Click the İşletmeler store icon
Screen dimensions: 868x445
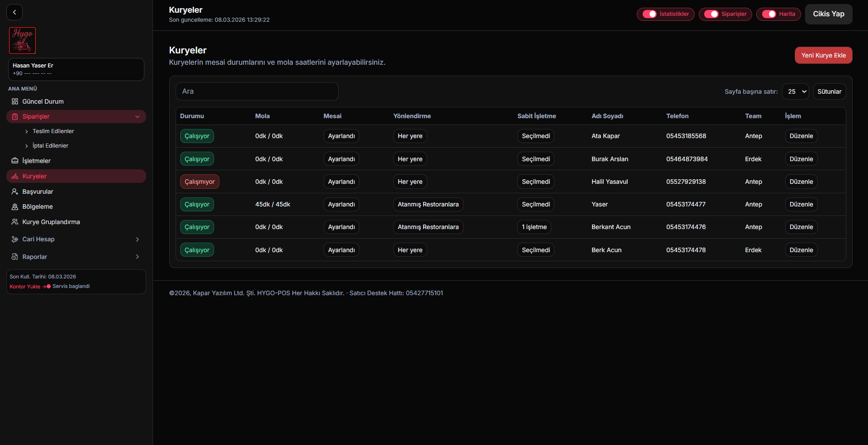15,161
